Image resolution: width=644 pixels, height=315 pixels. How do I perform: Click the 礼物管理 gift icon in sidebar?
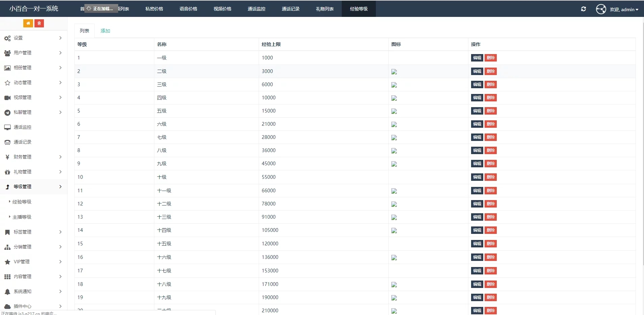[x=7, y=172]
